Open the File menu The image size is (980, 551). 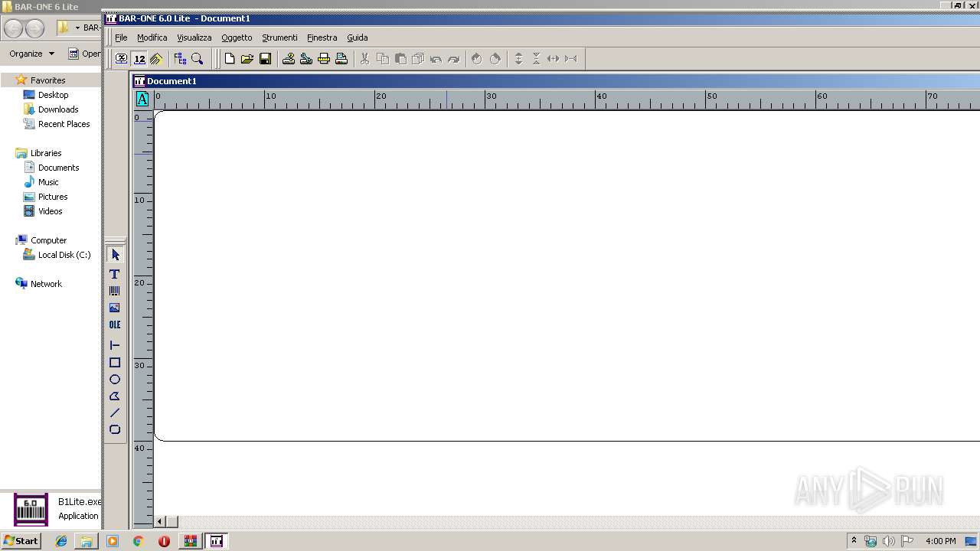pos(121,37)
